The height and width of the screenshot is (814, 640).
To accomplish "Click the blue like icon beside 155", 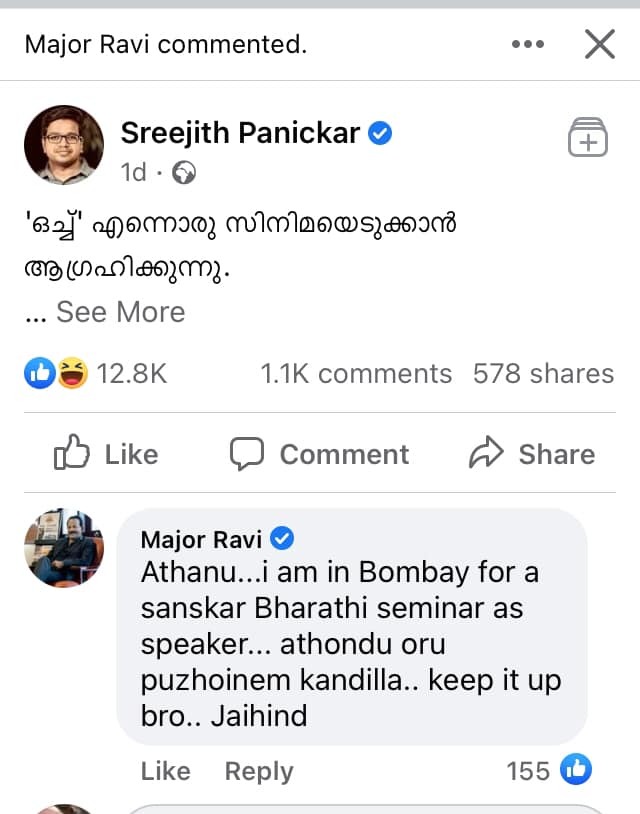I will click(x=576, y=770).
